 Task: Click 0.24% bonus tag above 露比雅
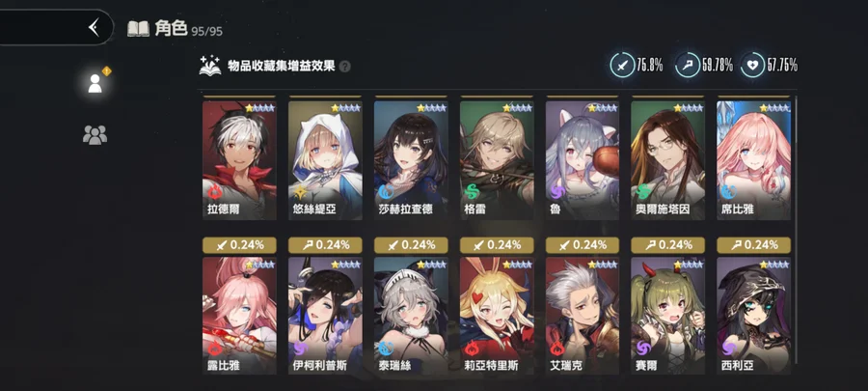click(240, 245)
